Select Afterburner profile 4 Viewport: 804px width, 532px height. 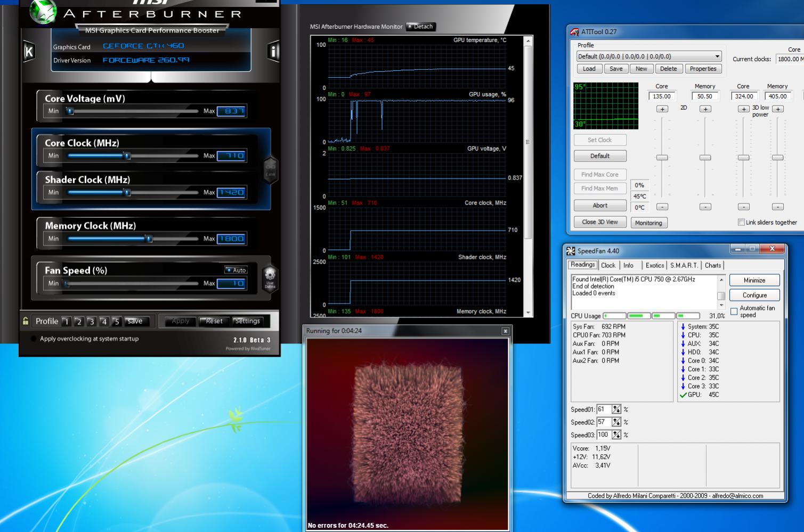coord(104,322)
